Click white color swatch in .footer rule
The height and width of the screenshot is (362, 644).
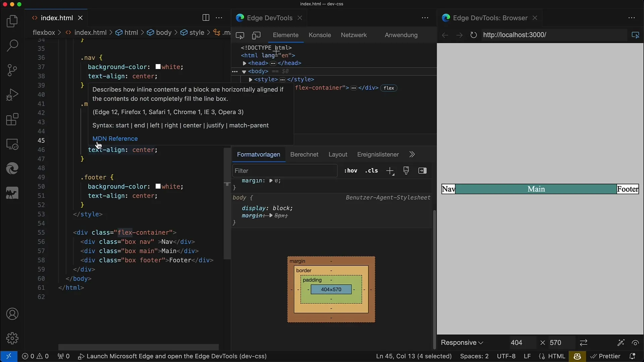(x=158, y=186)
